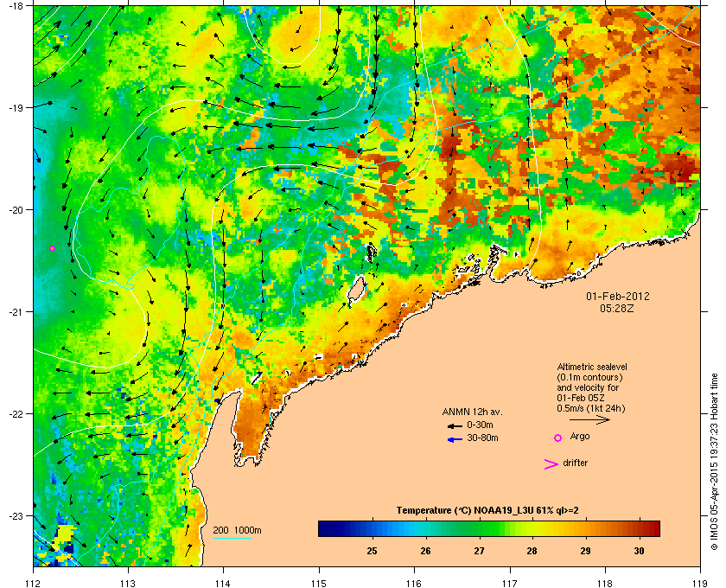Viewport: 726px width, 588px height.
Task: Click the longitude axis label 113
Action: [x=128, y=583]
